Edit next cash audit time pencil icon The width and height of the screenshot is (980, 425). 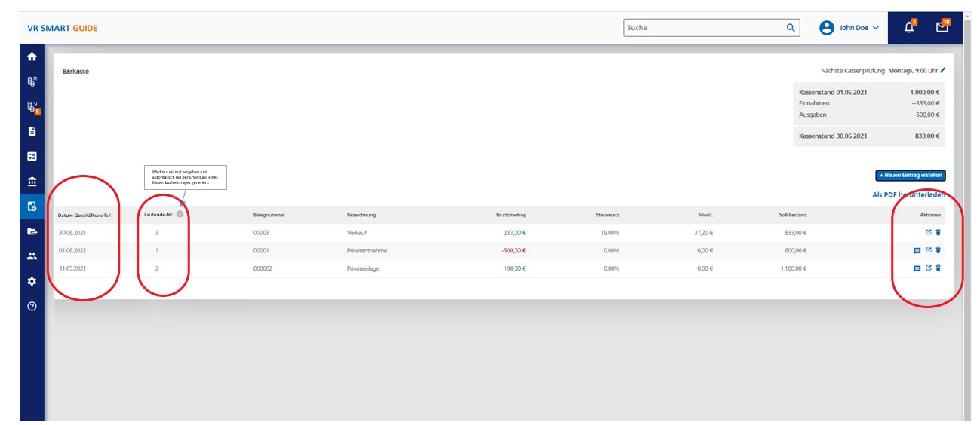pos(942,70)
